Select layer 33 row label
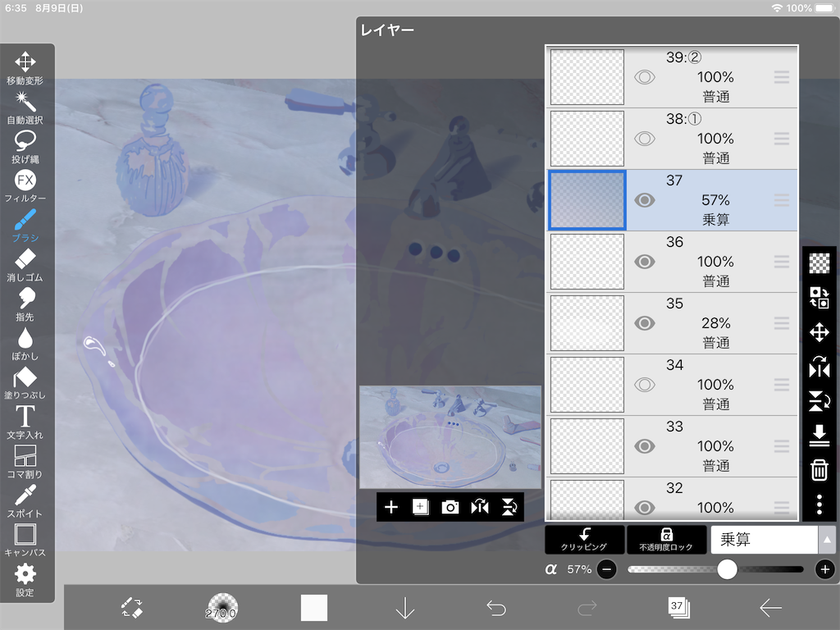This screenshot has width=840, height=630. 674,427
